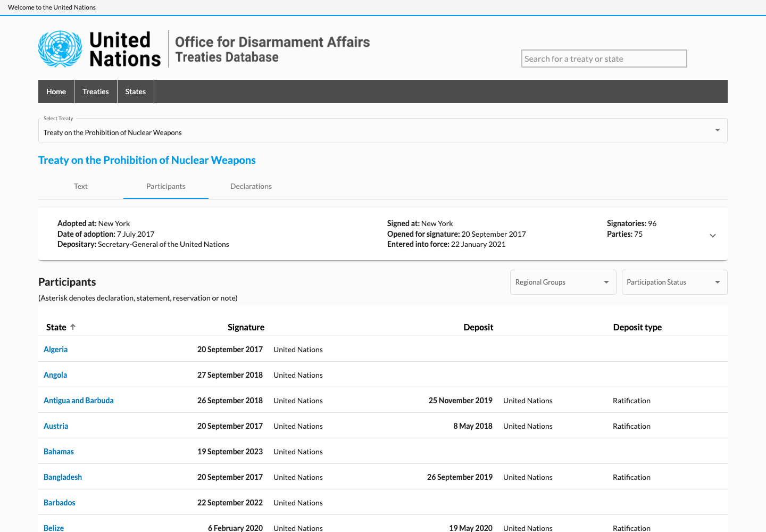Screen dimensions: 766x532
Task: Open the Select Treaty dropdown
Action: (382, 130)
